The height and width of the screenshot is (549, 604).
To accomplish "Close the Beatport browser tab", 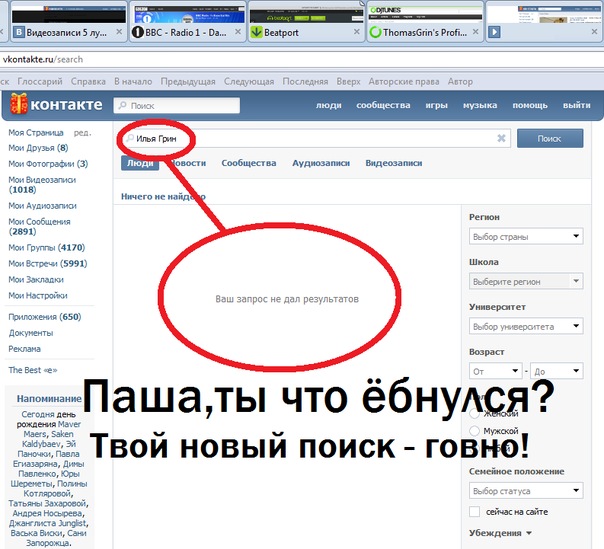I will (357, 32).
